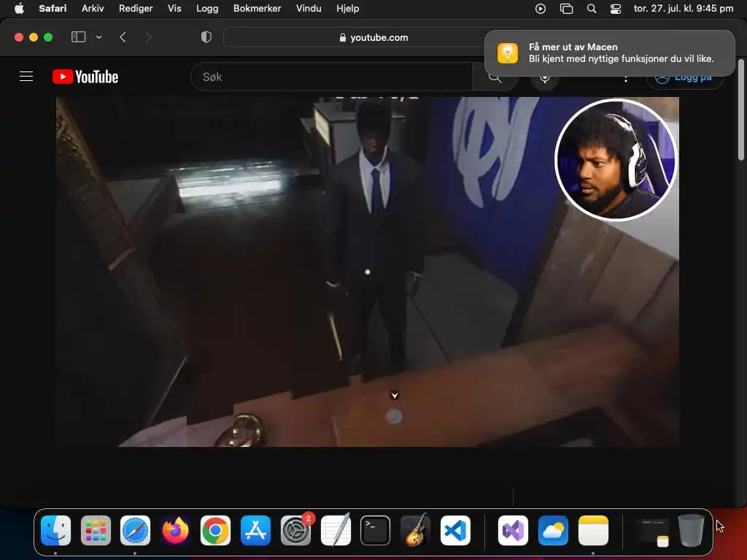Screen dimensions: 747x560
Task: Click the YouTube search magnifier button
Action: click(x=495, y=77)
